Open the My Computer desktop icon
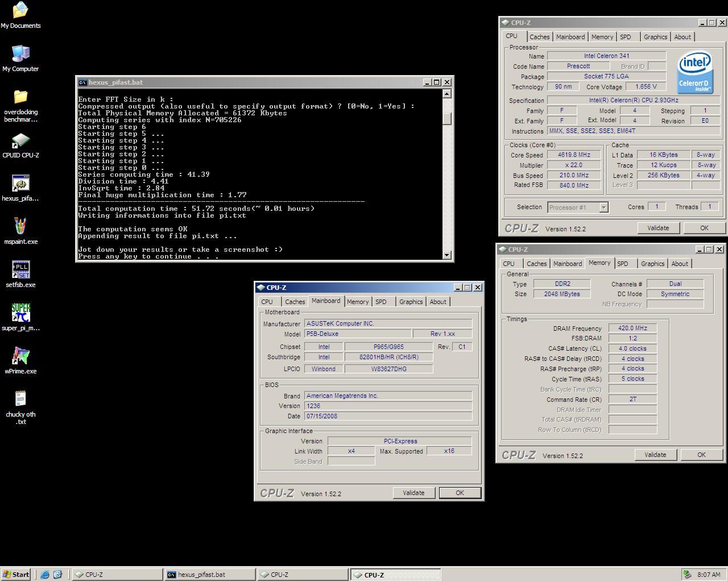 20,59
